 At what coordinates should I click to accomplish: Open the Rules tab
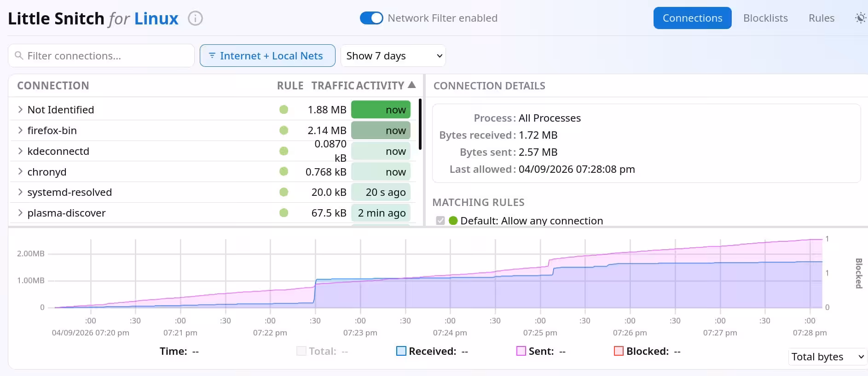tap(821, 18)
